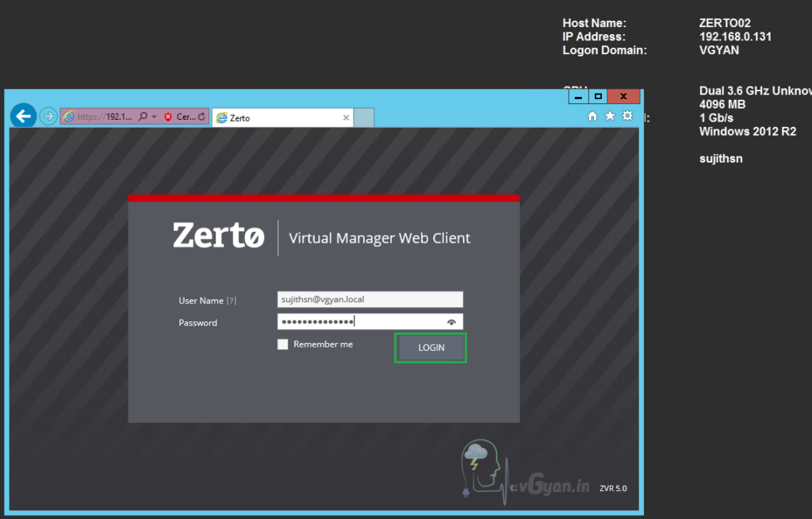Click the LOGIN button

pyautogui.click(x=430, y=348)
